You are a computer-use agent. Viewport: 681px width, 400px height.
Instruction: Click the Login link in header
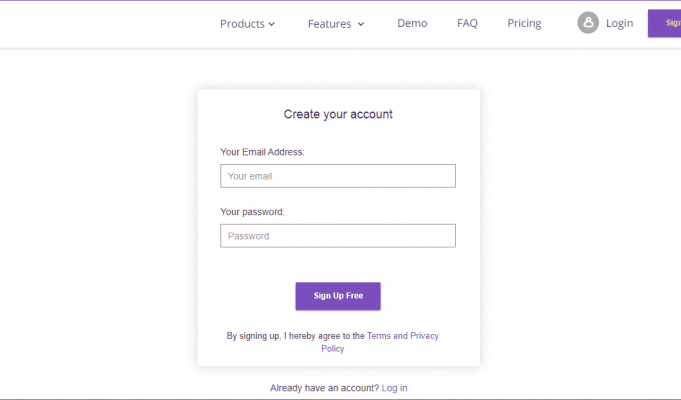point(619,23)
